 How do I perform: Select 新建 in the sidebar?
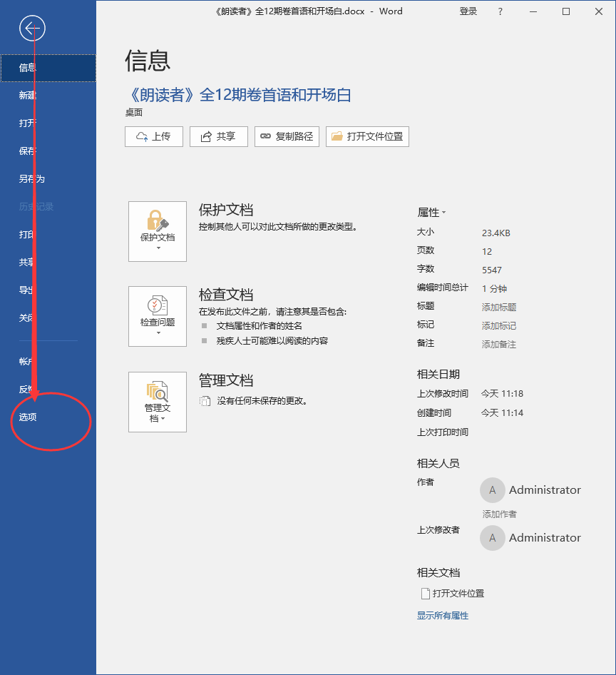[26, 95]
